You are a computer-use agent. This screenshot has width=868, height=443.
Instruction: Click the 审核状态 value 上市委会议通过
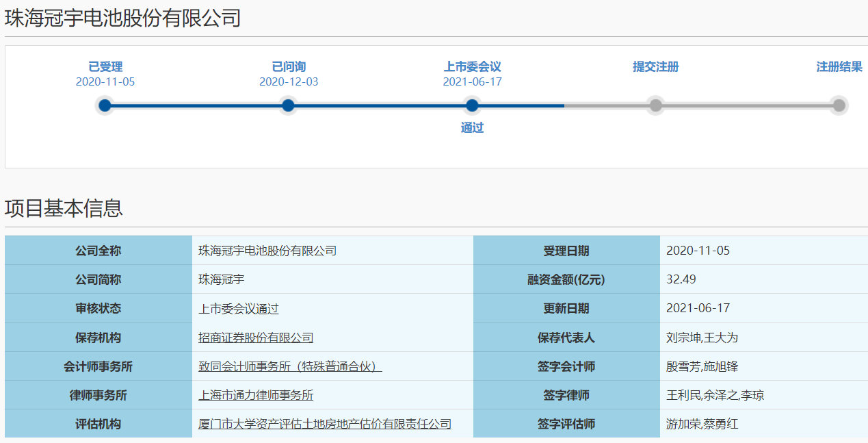(239, 309)
